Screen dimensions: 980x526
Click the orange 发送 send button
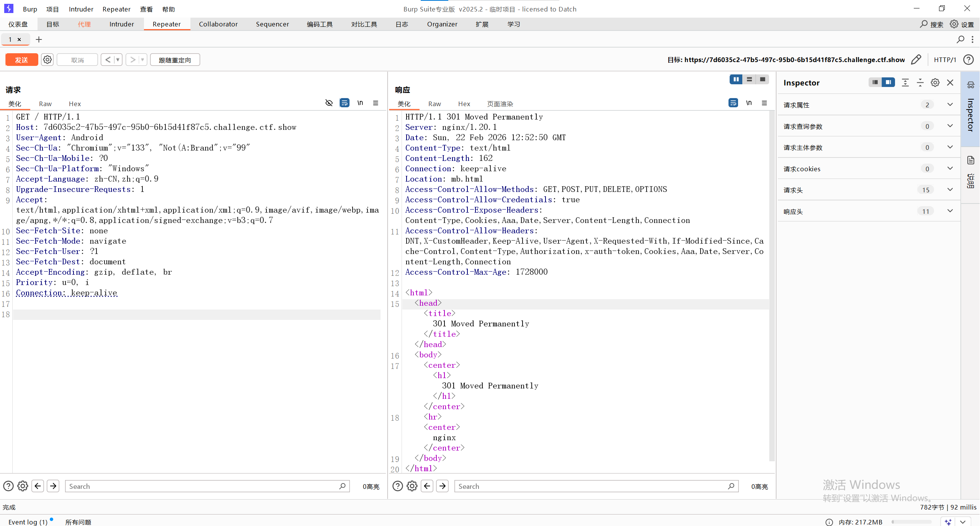pyautogui.click(x=21, y=60)
